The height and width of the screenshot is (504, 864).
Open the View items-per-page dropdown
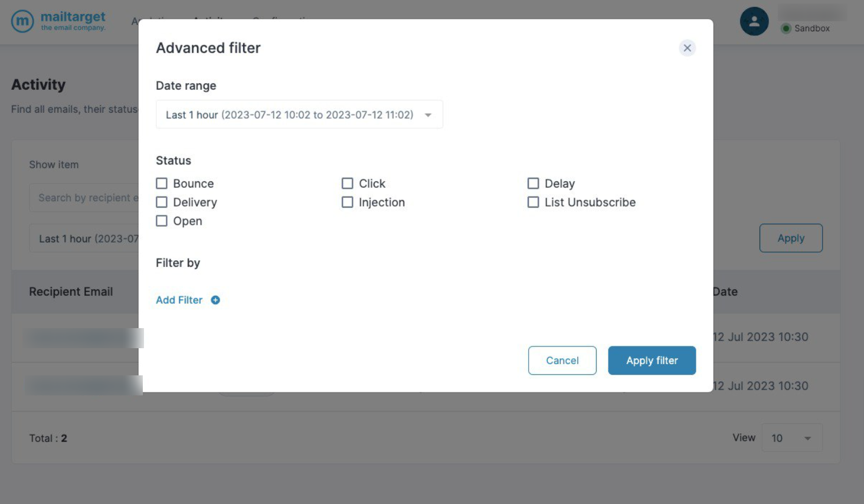[792, 438]
